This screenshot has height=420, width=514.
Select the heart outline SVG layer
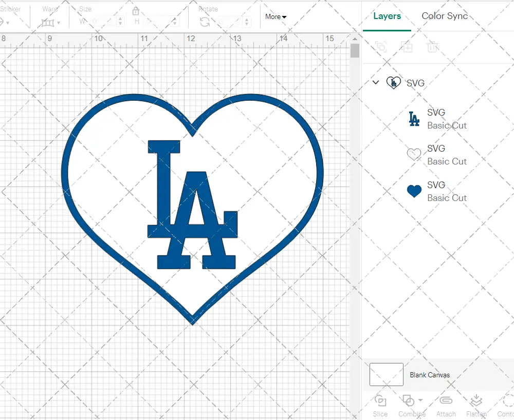tap(436, 155)
